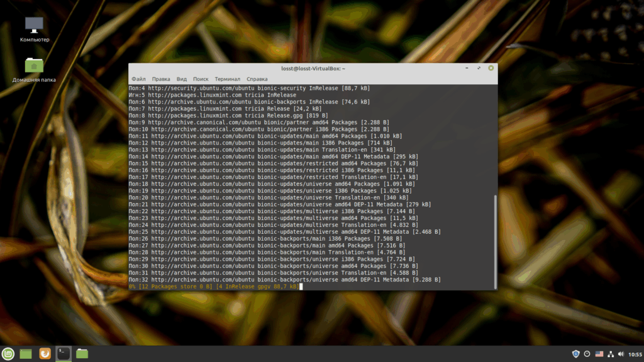
Task: Click the round tray icon next to shield
Action: click(x=587, y=354)
